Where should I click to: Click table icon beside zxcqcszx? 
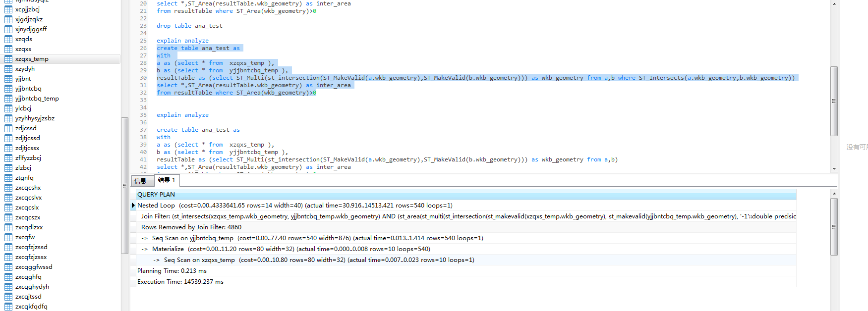point(8,217)
